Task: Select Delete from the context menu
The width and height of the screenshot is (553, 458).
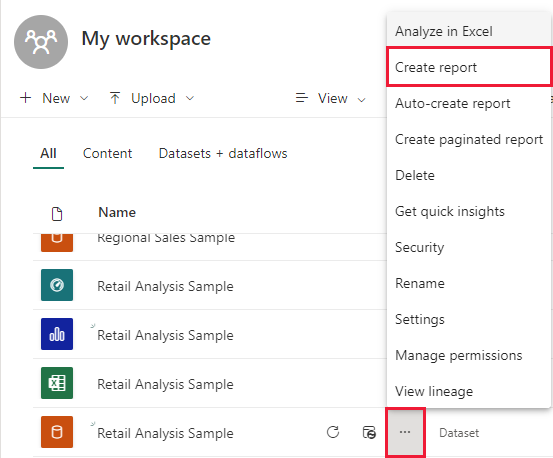Action: click(468, 175)
